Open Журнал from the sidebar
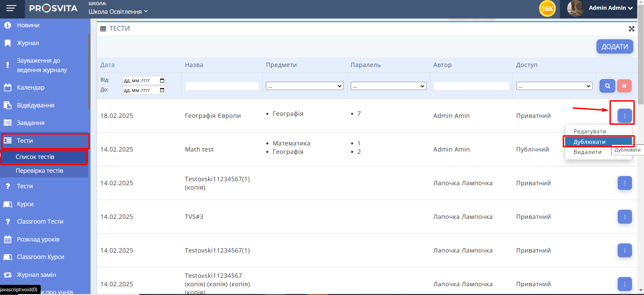 point(28,43)
